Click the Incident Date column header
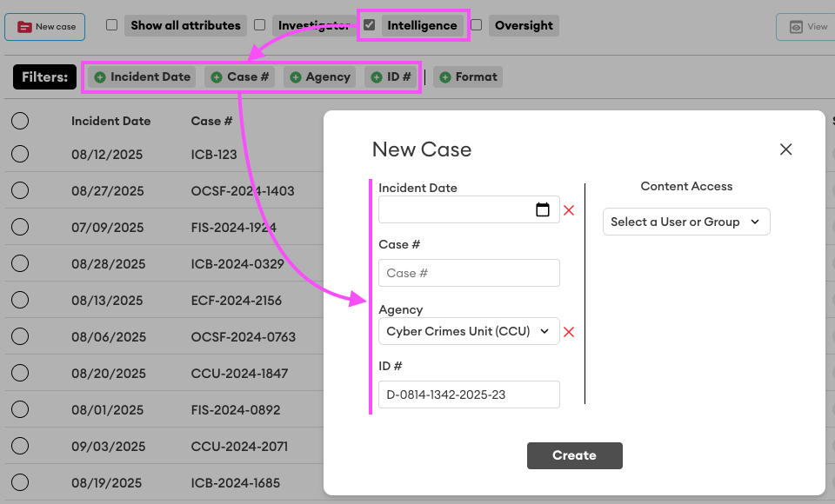 pyautogui.click(x=110, y=121)
